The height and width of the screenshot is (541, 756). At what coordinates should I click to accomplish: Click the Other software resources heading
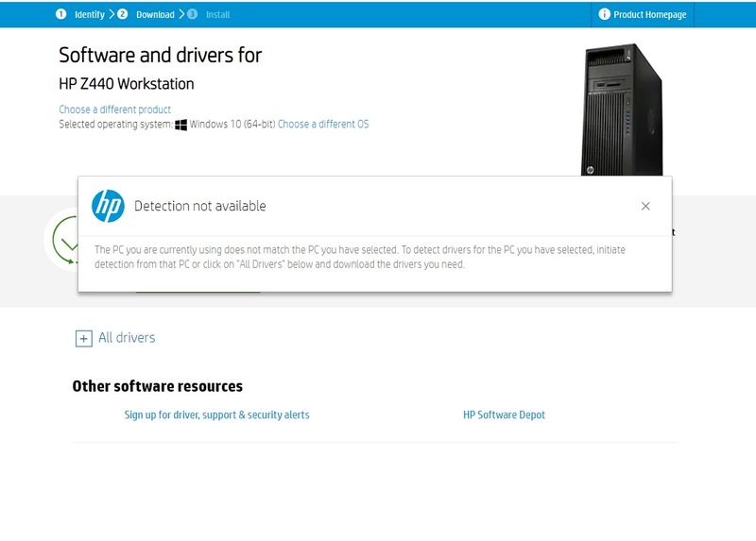158,386
